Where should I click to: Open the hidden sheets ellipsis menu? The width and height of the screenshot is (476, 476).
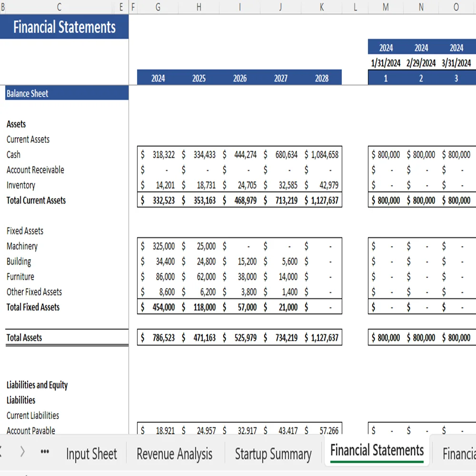pos(45,452)
